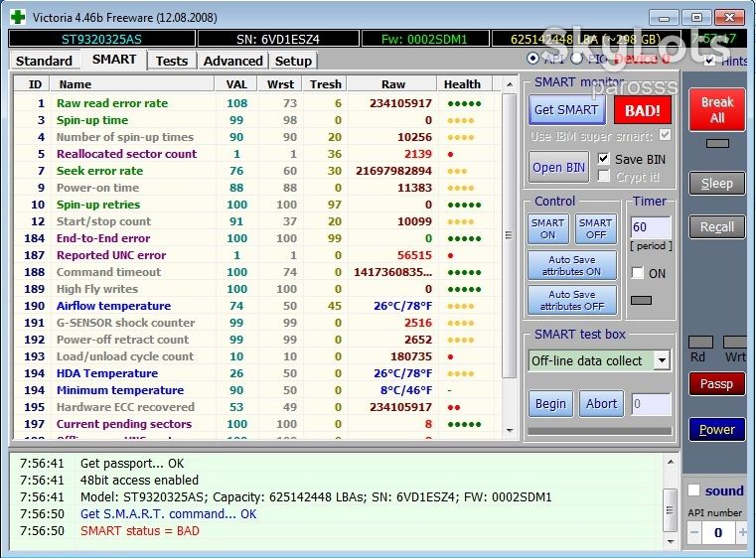The width and height of the screenshot is (756, 558).
Task: Click the red Passp button
Action: click(716, 384)
